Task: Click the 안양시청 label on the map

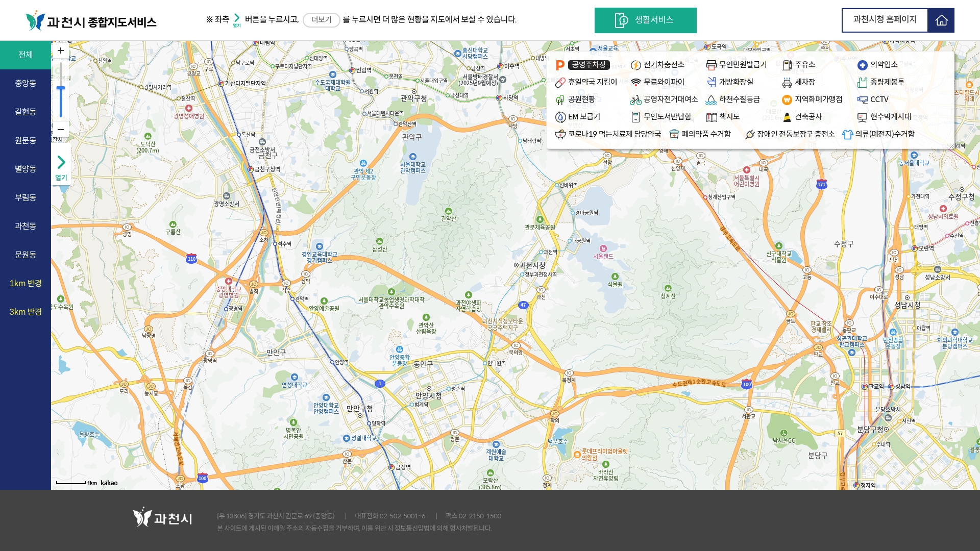Action: [428, 396]
